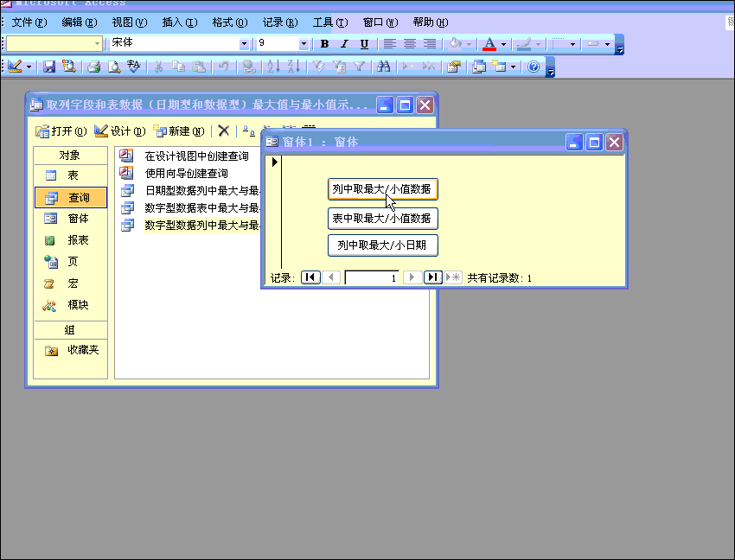Open the 插入 menu
The image size is (735, 560).
(180, 22)
